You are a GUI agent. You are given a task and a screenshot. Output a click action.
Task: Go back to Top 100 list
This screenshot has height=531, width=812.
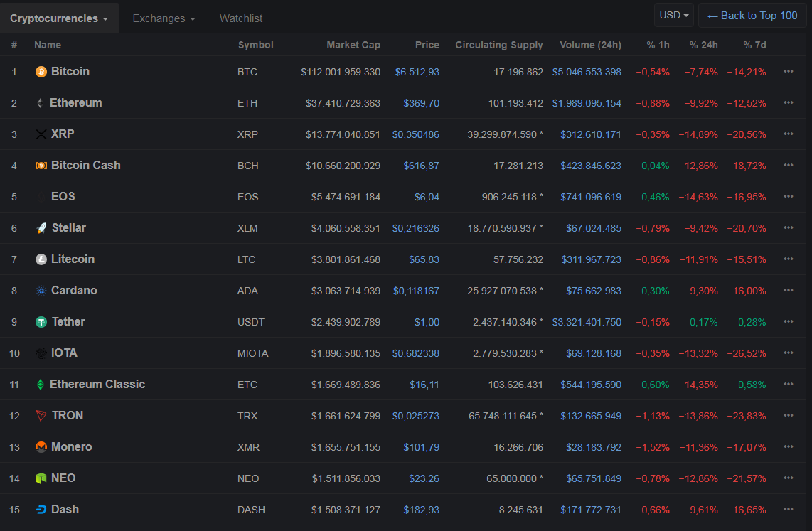click(752, 16)
